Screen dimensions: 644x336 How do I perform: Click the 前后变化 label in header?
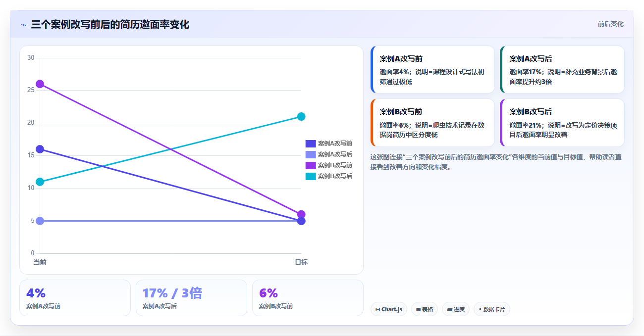(x=610, y=24)
